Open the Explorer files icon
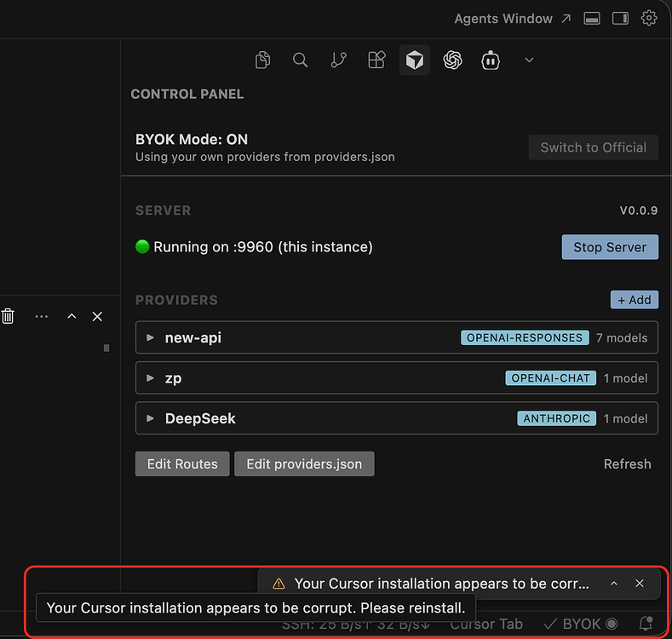672x639 pixels. [x=262, y=60]
